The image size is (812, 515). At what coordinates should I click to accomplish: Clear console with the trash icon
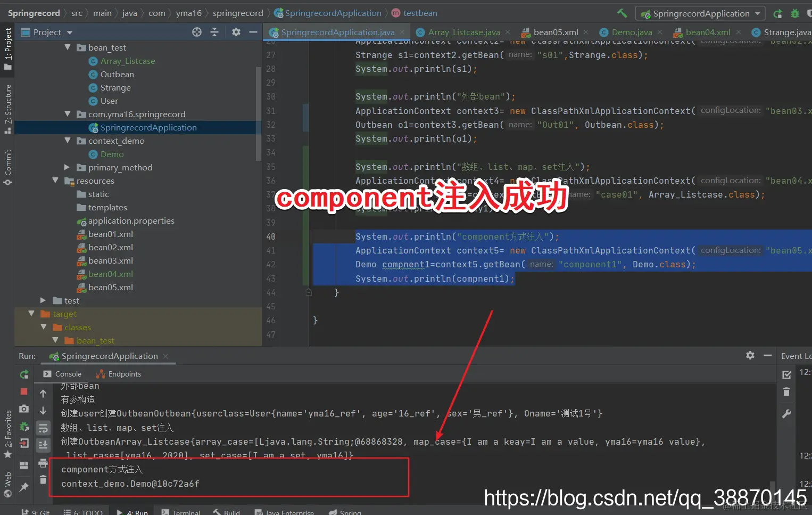tap(43, 480)
